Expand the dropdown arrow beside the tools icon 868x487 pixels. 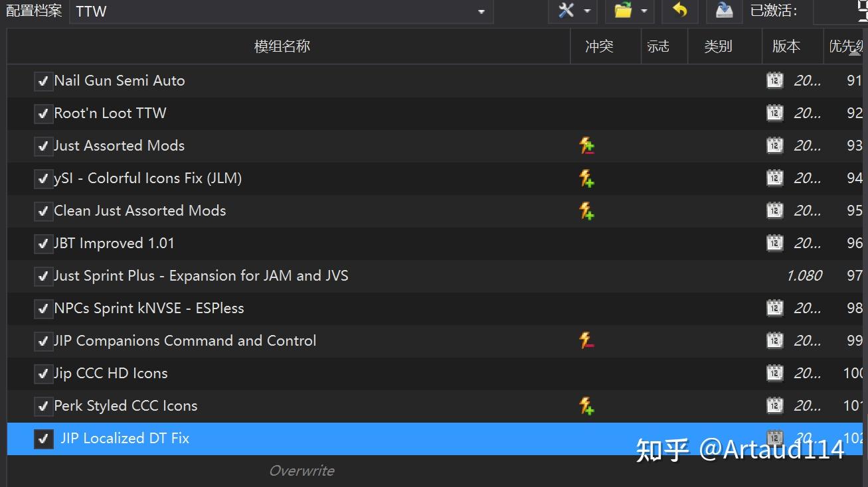pyautogui.click(x=586, y=11)
